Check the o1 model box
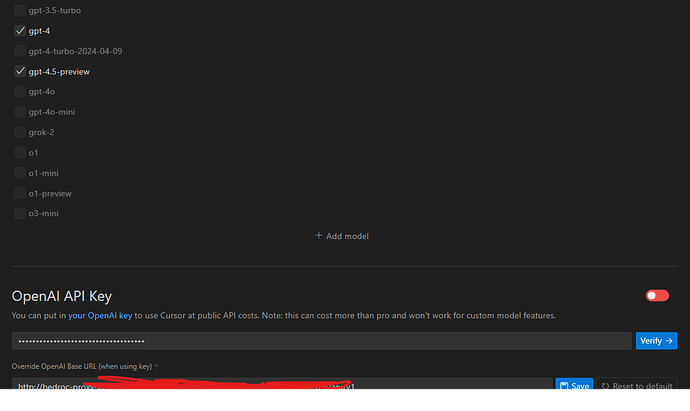Screen dimensions: 690x411 coord(20,152)
